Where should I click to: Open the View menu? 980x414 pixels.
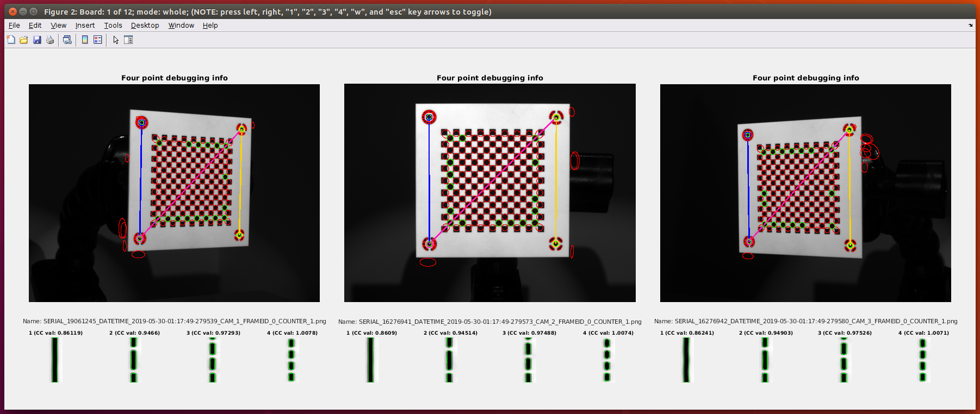coord(58,25)
